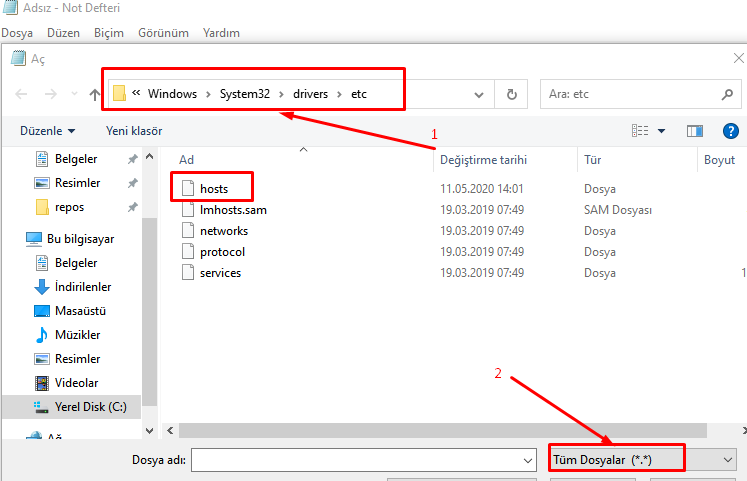Open İndirilenler in the sidebar

click(x=83, y=287)
